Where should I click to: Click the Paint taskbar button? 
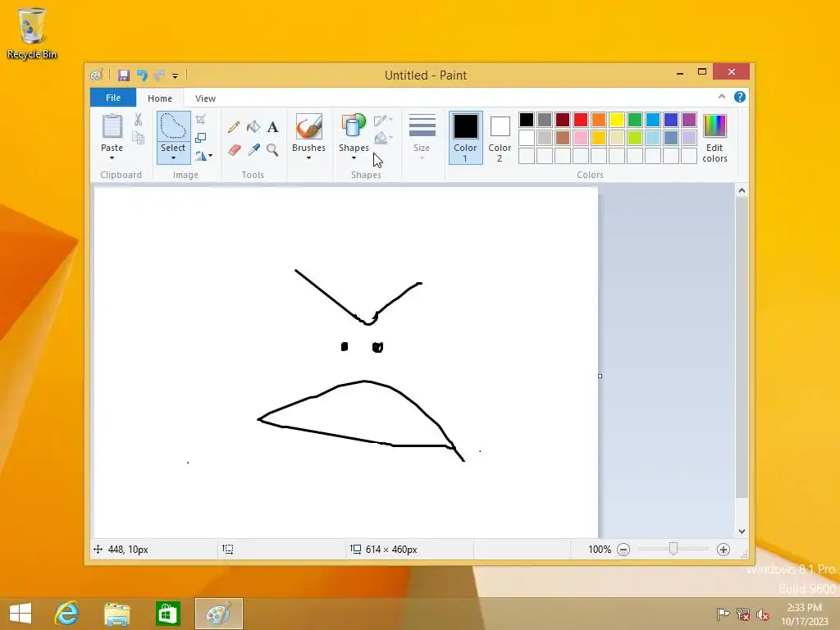(218, 614)
